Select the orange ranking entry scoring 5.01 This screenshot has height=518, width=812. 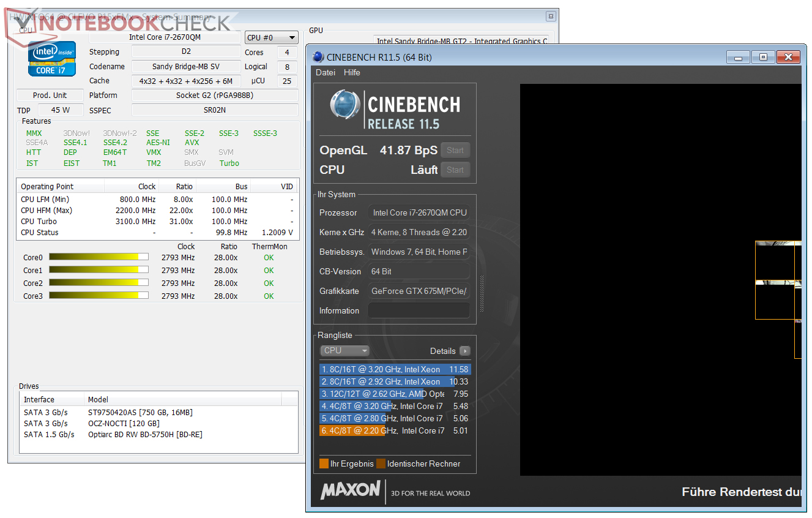395,430
